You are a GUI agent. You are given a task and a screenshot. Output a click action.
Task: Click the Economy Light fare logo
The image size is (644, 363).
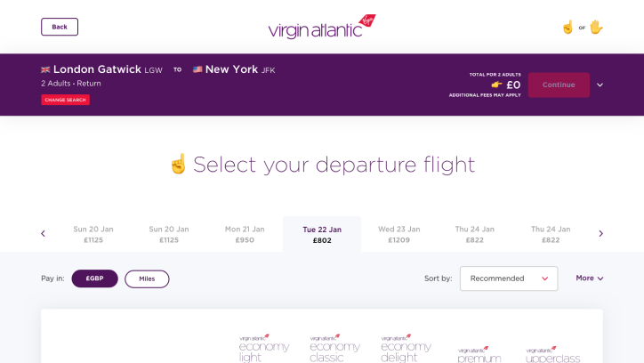pos(264,348)
